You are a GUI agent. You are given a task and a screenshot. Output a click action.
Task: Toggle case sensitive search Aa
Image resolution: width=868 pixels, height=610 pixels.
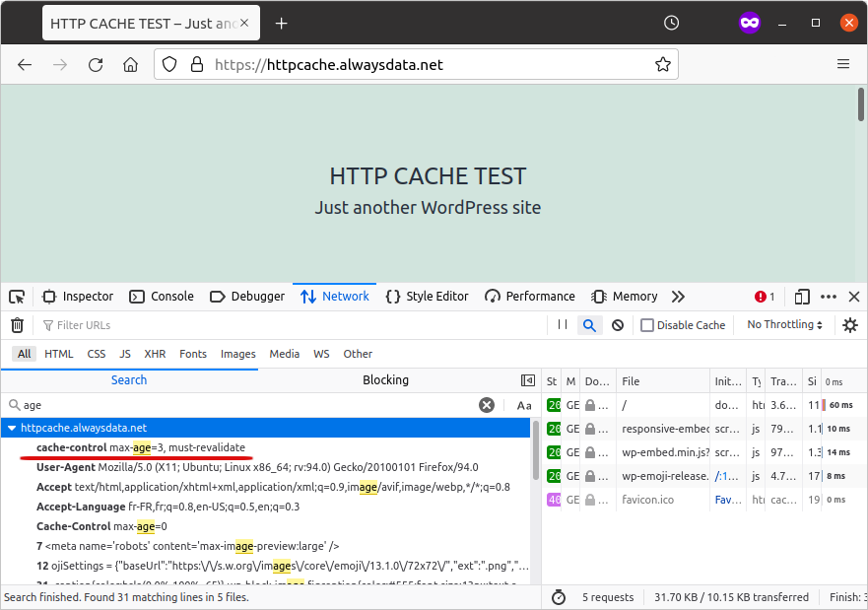pyautogui.click(x=524, y=406)
